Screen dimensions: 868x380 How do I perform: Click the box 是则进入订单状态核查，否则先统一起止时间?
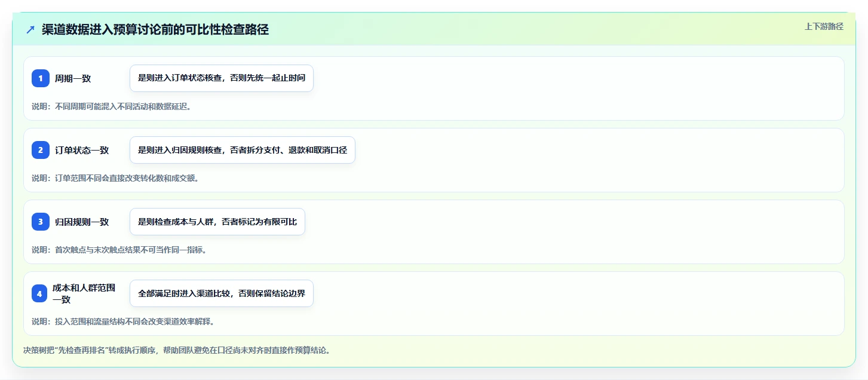tap(222, 78)
